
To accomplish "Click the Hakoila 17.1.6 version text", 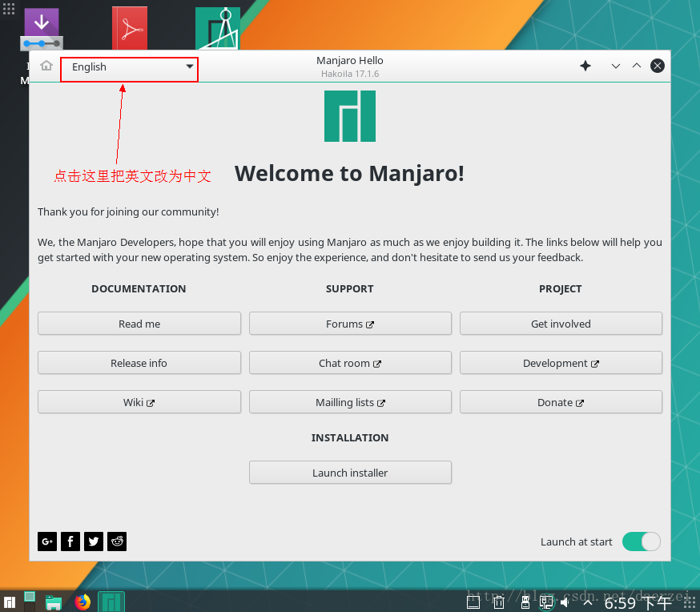I will point(350,74).
